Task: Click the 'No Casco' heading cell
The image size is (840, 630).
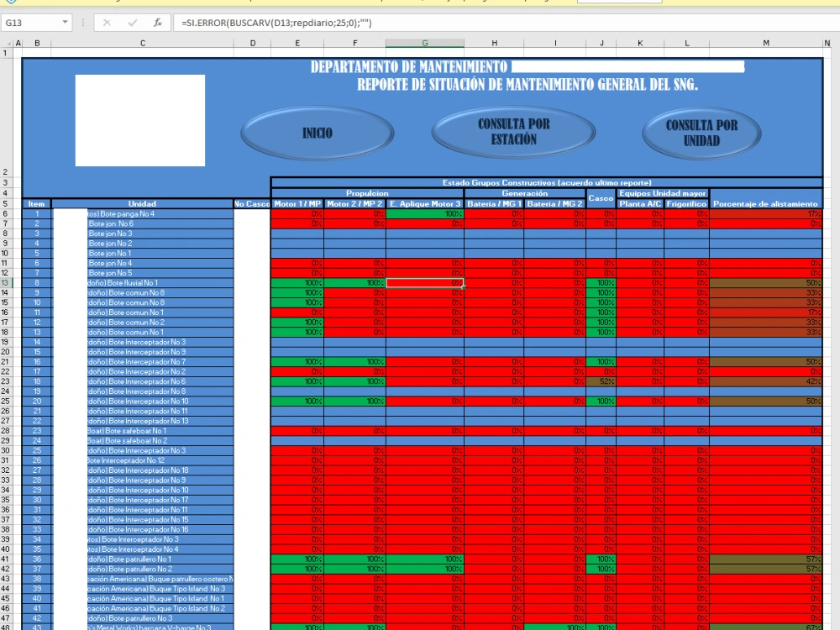Action: (252, 203)
